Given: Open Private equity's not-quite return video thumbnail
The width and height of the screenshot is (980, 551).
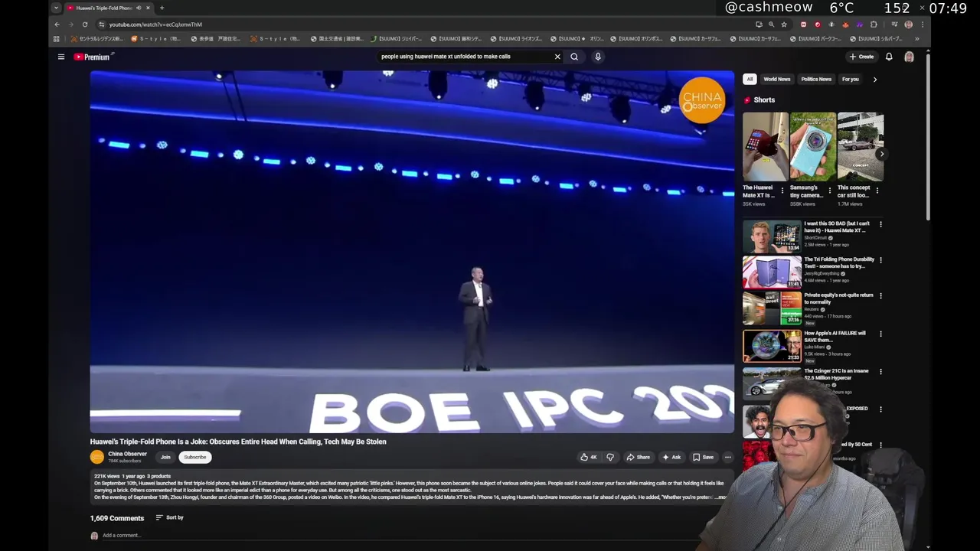Looking at the screenshot, I should [x=772, y=308].
